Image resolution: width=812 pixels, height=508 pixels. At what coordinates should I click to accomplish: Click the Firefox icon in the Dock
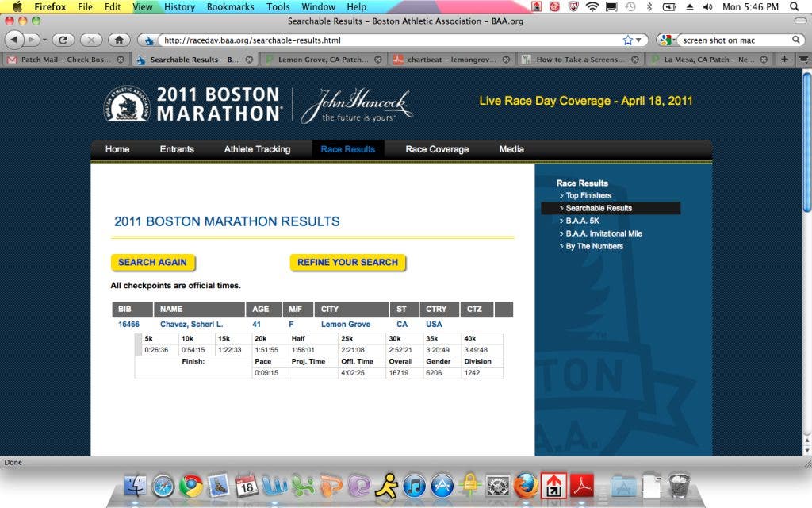[526, 487]
